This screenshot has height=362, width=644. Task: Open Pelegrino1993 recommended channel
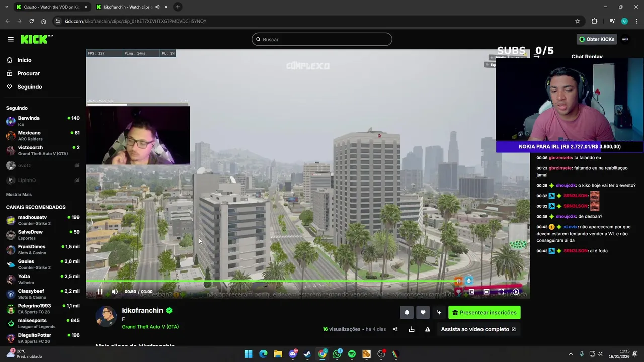(43, 309)
